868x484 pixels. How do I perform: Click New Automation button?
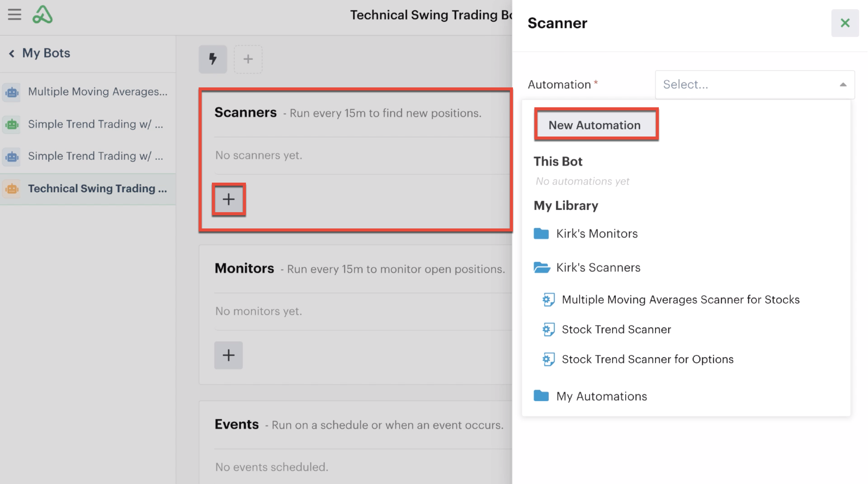(x=596, y=125)
